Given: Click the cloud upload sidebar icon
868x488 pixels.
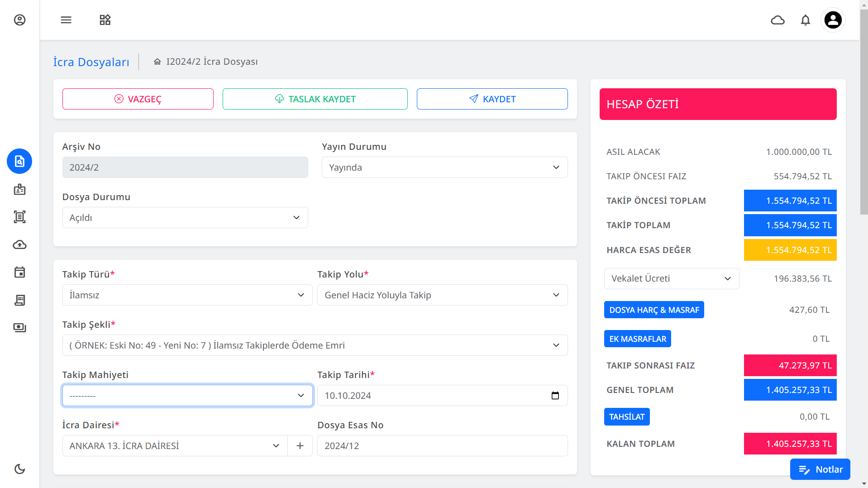Looking at the screenshot, I should click(19, 245).
